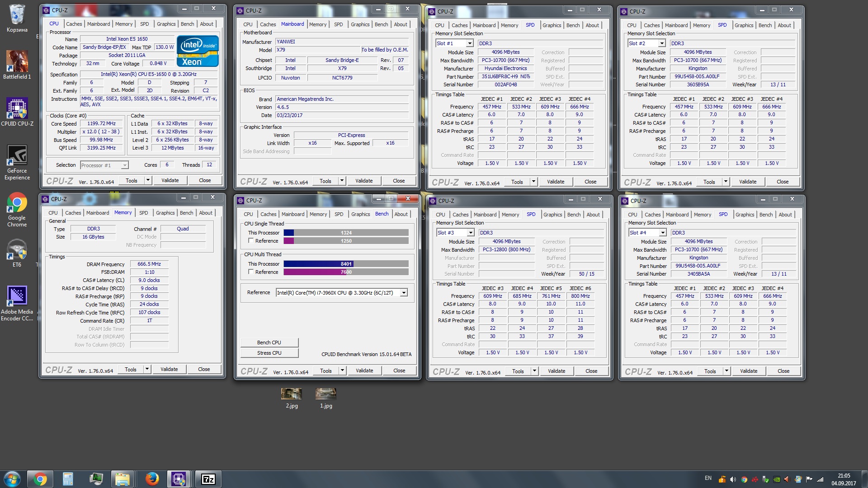Open the Google Chrome desktop shortcut
The width and height of the screenshot is (868, 488).
point(17,203)
